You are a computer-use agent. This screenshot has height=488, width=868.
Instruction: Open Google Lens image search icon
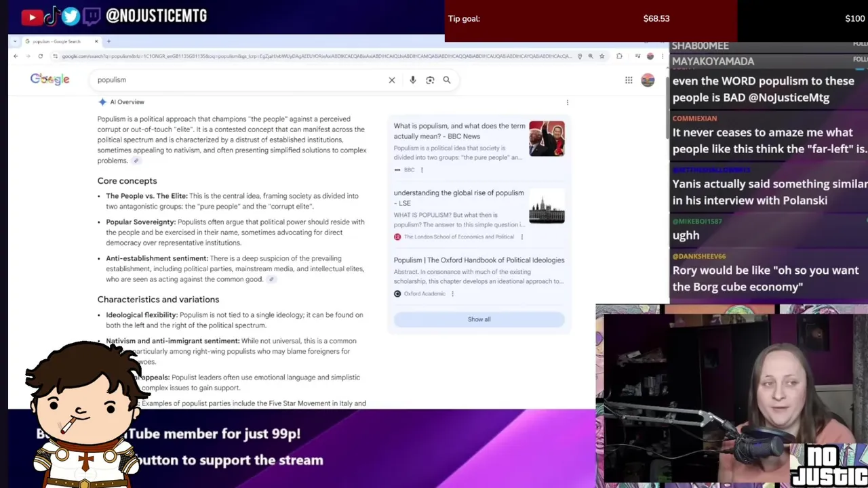tap(430, 80)
